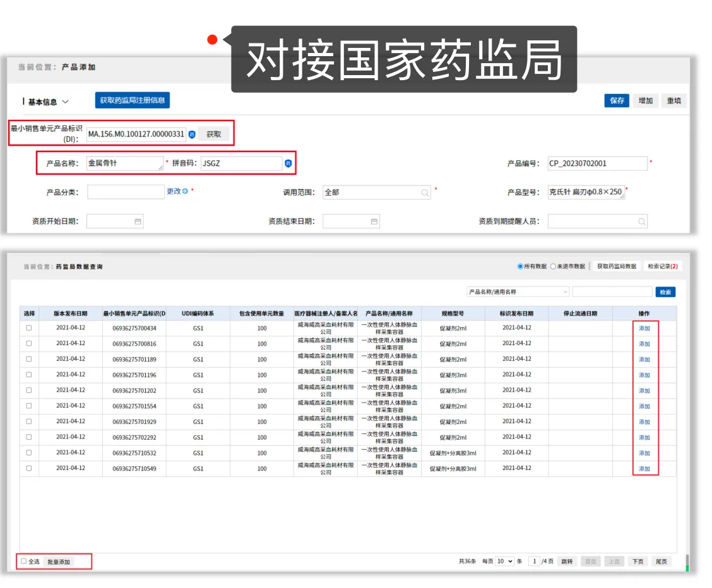Click the 跳转 button
712x588 pixels.
567,562
